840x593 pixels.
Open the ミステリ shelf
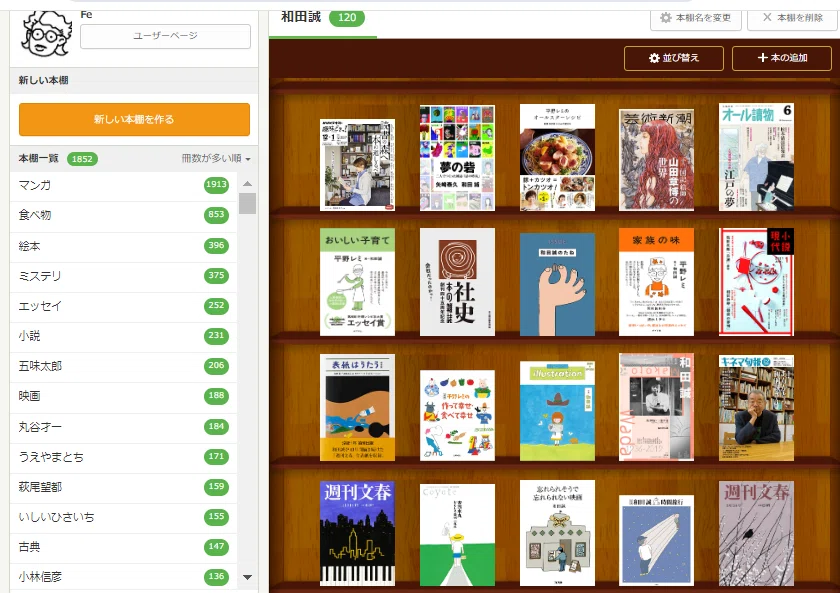coord(123,276)
